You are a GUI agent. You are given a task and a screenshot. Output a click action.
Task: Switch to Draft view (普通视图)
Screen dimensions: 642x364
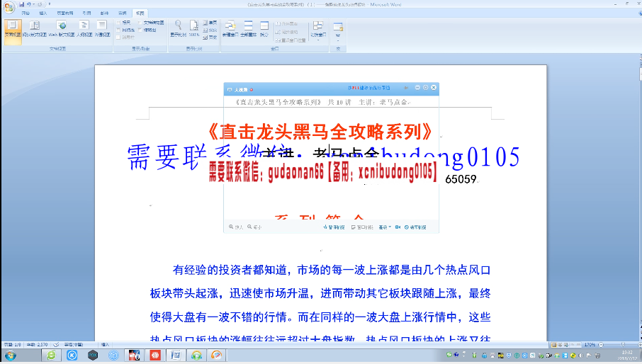[x=102, y=29]
